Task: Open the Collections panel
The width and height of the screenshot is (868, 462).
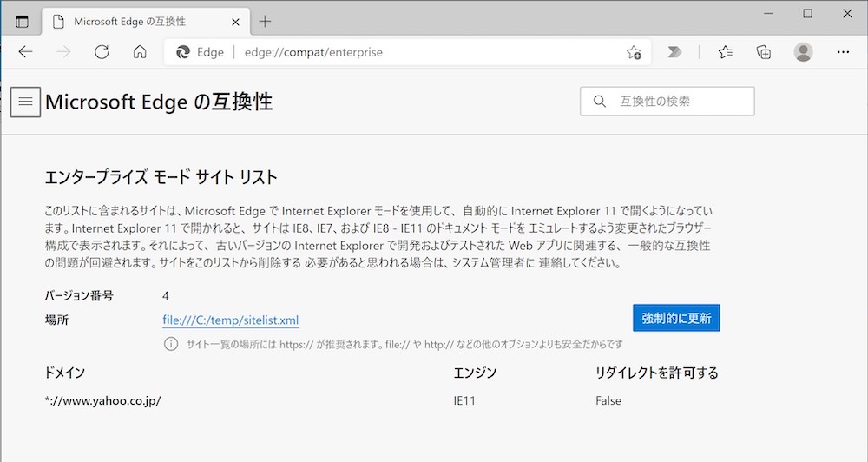Action: [x=764, y=52]
